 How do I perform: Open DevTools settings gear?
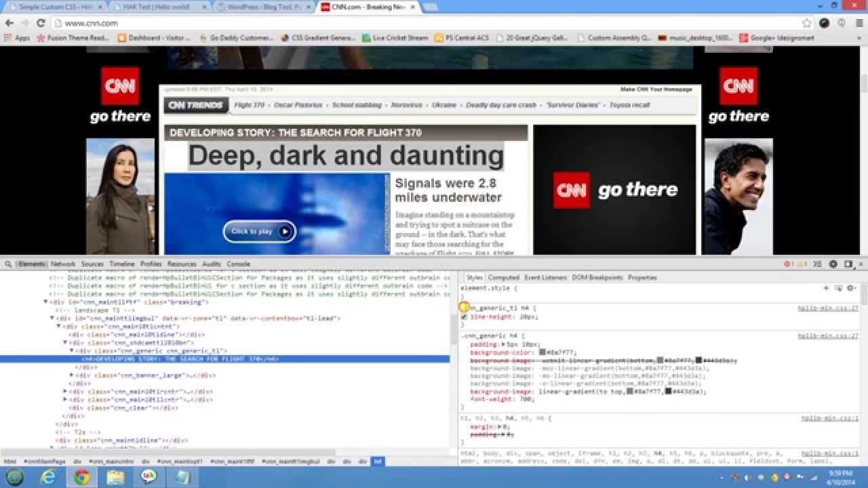(833, 264)
